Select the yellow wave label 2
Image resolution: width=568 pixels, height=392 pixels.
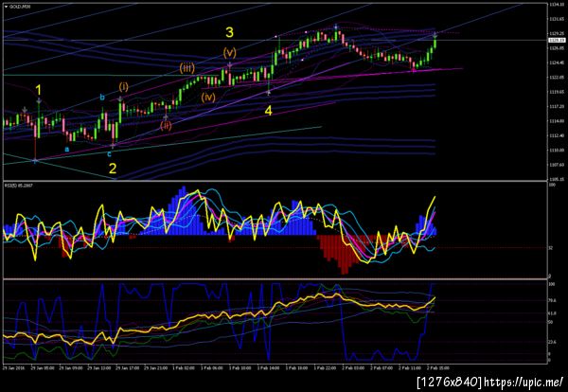(x=113, y=169)
